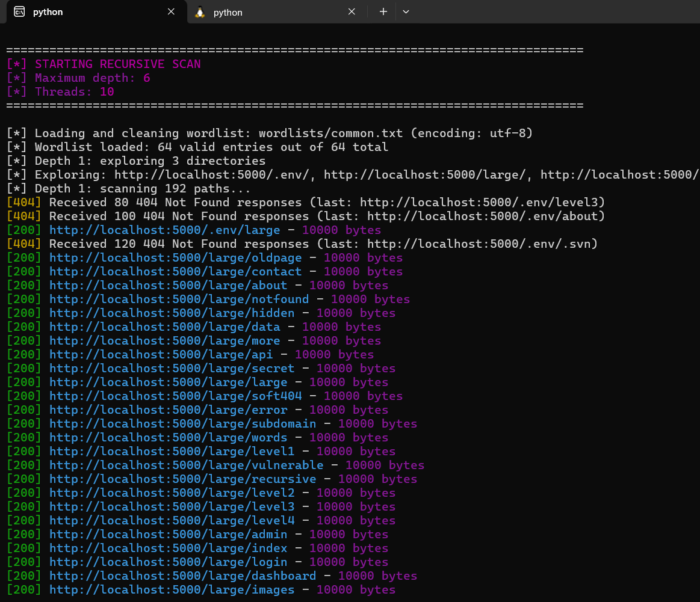
Task: Open link http://localhost:5000/large/level4
Action: tap(172, 520)
